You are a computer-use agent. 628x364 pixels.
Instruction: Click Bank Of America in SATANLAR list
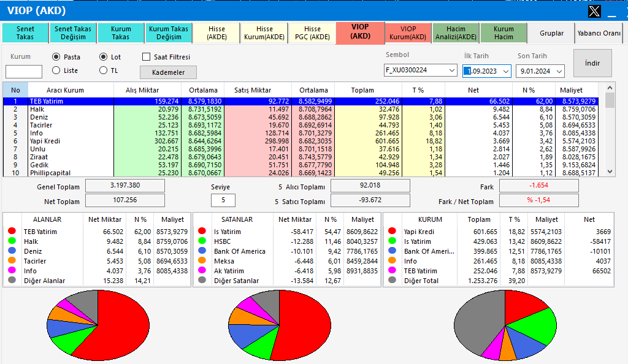click(x=240, y=251)
